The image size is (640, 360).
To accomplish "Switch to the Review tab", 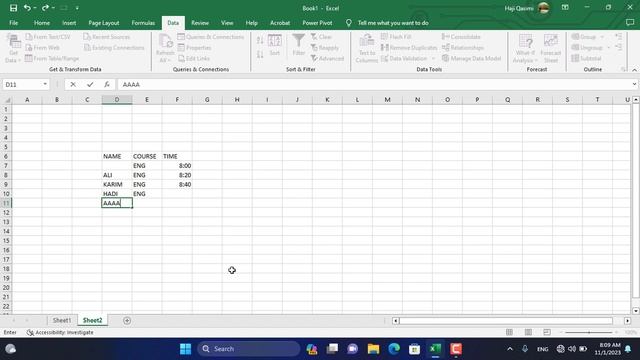I will click(200, 23).
